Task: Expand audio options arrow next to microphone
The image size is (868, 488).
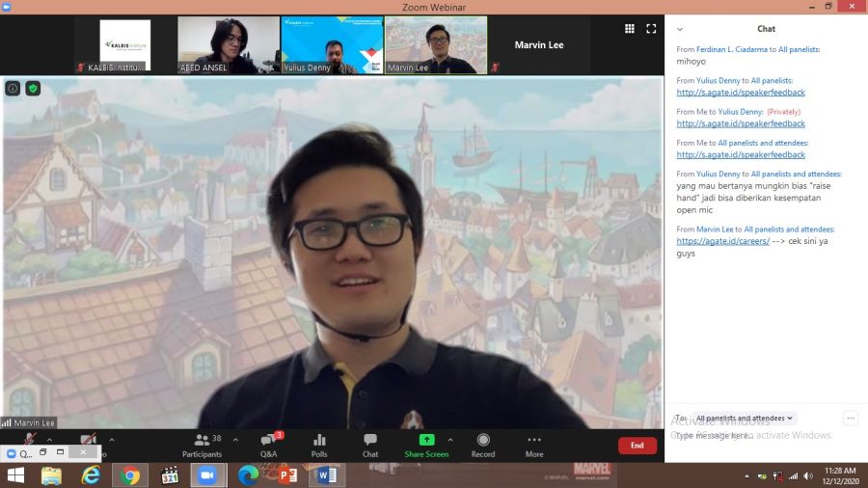Action: tap(49, 440)
